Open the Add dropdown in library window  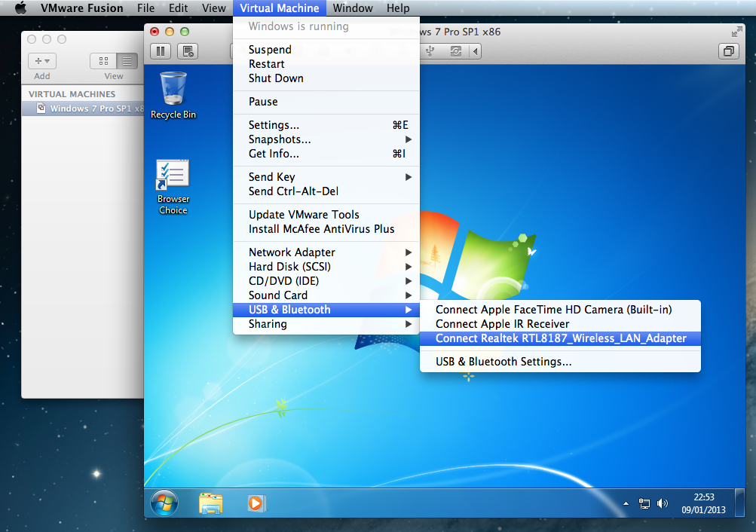pyautogui.click(x=42, y=61)
